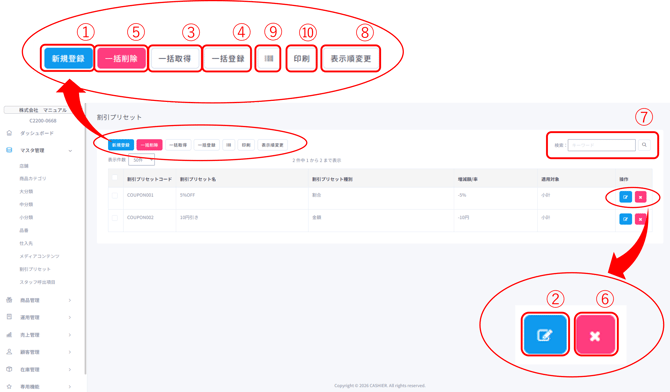Image resolution: width=670 pixels, height=392 pixels.
Task: Open the 商品カテゴリ submenu item
Action: pos(33,179)
